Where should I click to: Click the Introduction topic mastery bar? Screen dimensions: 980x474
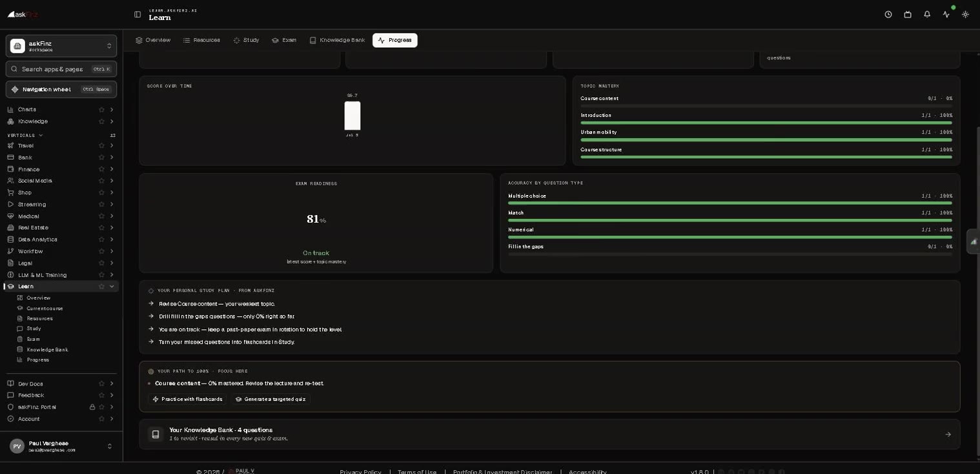coord(766,123)
